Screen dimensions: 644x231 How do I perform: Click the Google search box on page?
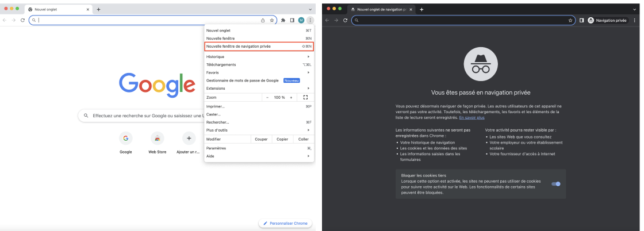pyautogui.click(x=141, y=115)
